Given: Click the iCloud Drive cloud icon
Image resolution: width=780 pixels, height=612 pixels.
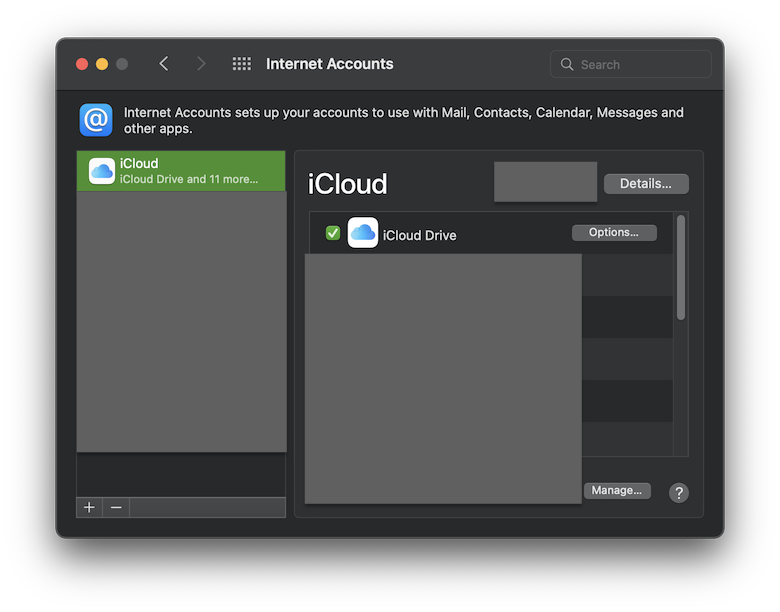Looking at the screenshot, I should click(363, 232).
